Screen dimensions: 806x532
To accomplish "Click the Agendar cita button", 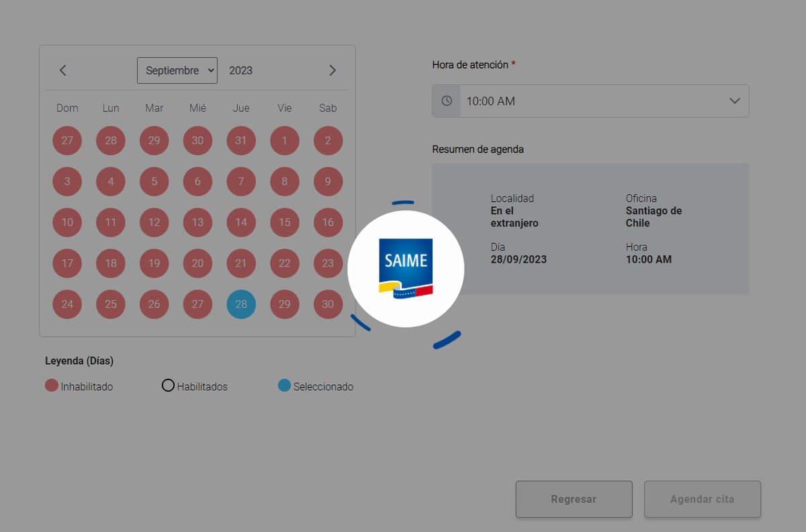I will [703, 499].
